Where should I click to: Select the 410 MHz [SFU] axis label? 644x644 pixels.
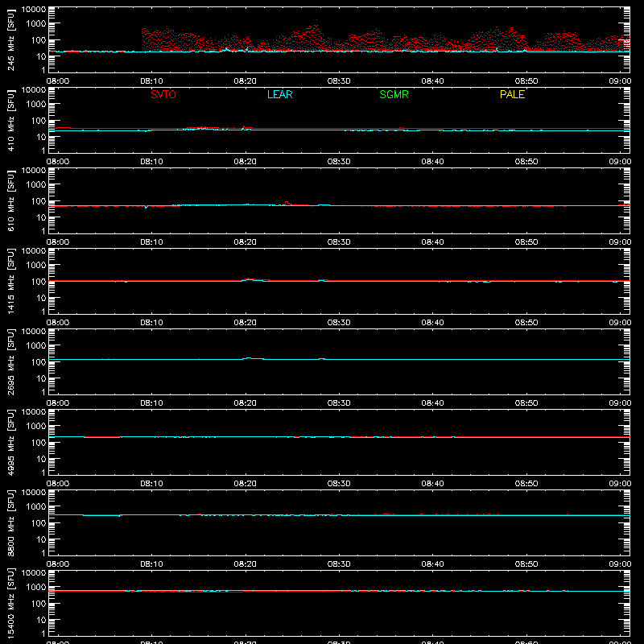coord(10,120)
